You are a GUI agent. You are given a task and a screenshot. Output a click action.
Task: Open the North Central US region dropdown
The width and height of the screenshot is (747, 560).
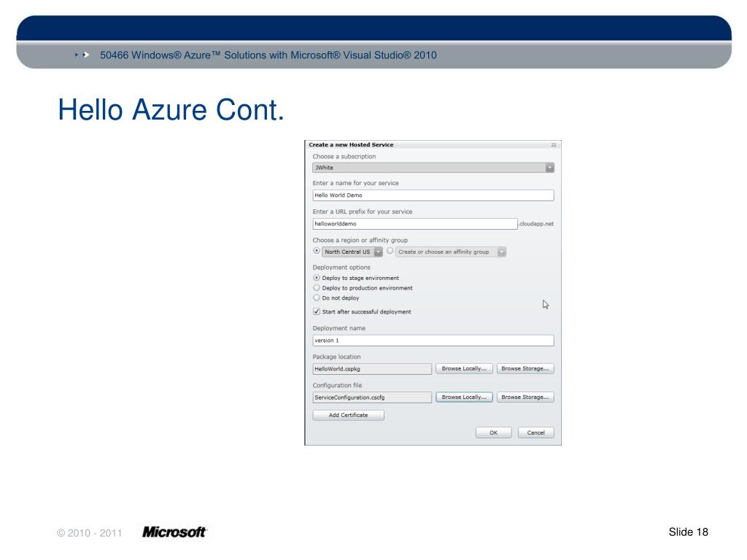(352, 252)
